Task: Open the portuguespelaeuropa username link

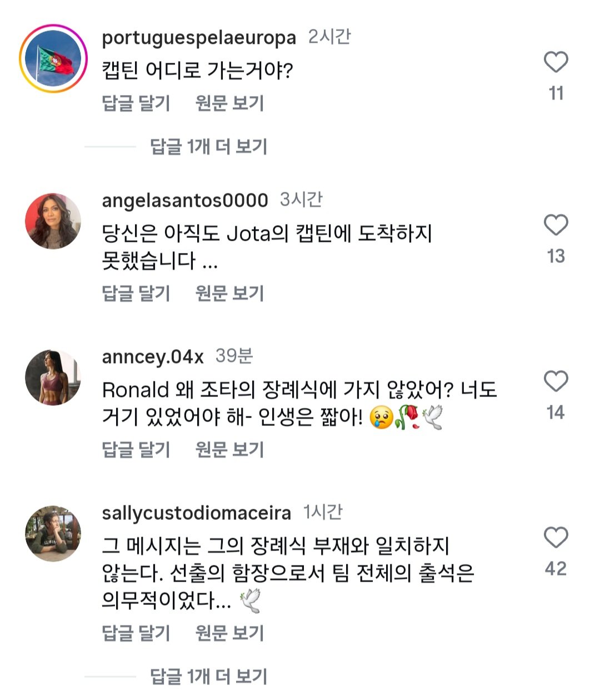Action: [x=199, y=38]
